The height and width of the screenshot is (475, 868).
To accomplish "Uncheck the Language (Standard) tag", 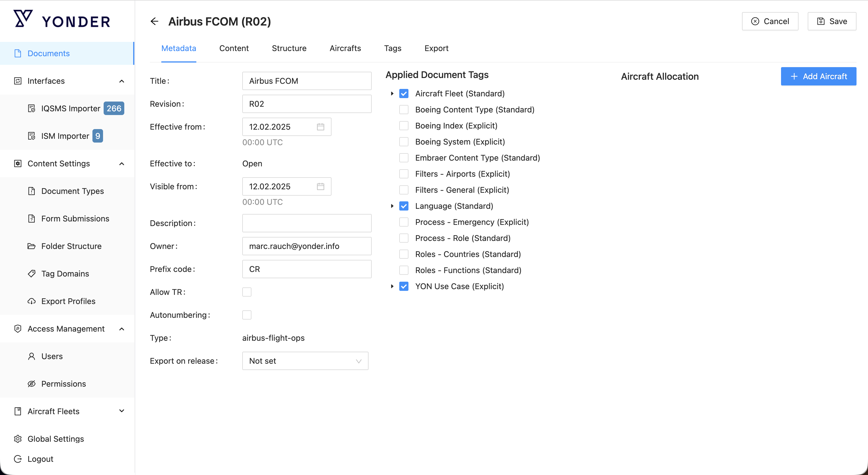I will point(404,206).
